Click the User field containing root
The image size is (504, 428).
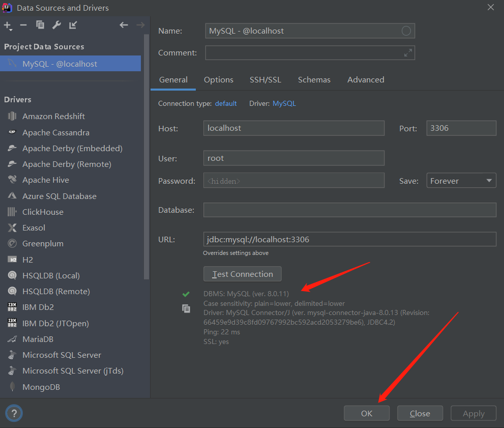pyautogui.click(x=294, y=158)
